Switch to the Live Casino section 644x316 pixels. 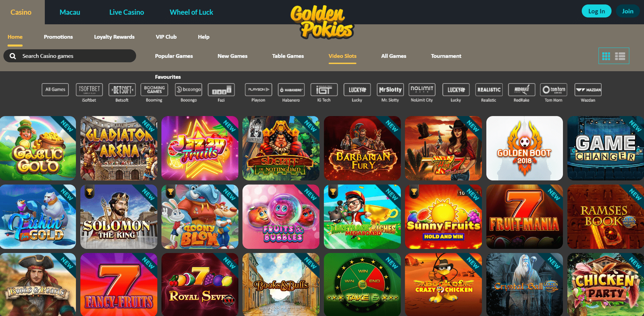[127, 12]
